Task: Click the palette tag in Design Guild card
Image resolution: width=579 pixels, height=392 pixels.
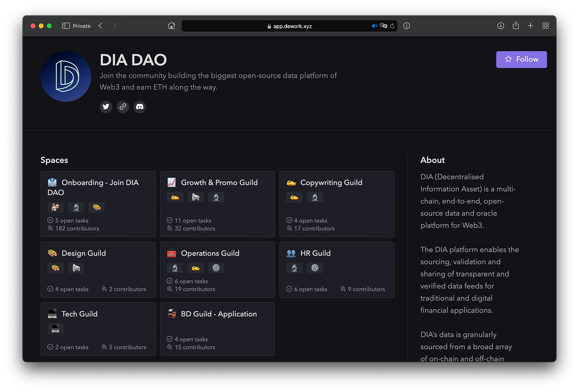Action: [x=55, y=268]
